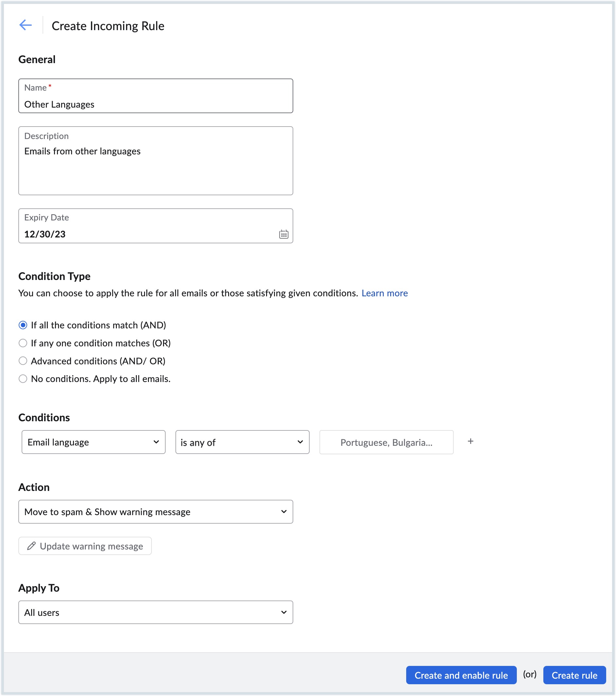Expand the 'is any of' operator dropdown
The width and height of the screenshot is (616, 696).
tap(242, 442)
